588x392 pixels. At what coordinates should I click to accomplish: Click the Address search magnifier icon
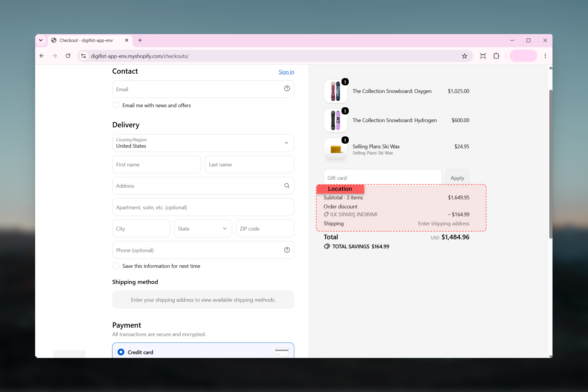click(x=287, y=186)
